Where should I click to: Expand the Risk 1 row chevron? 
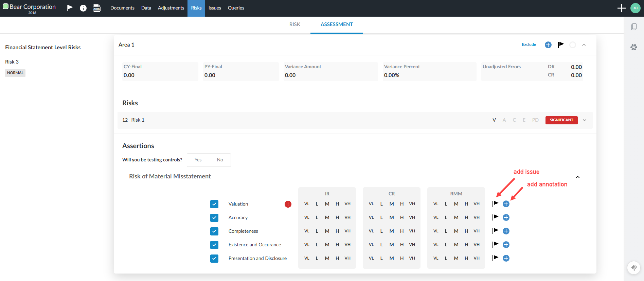click(x=585, y=120)
